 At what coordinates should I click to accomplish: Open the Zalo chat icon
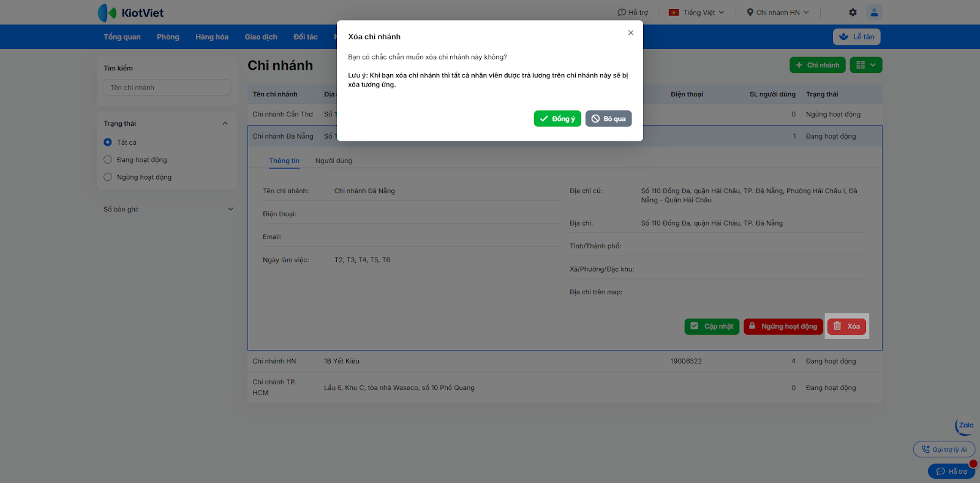click(965, 426)
